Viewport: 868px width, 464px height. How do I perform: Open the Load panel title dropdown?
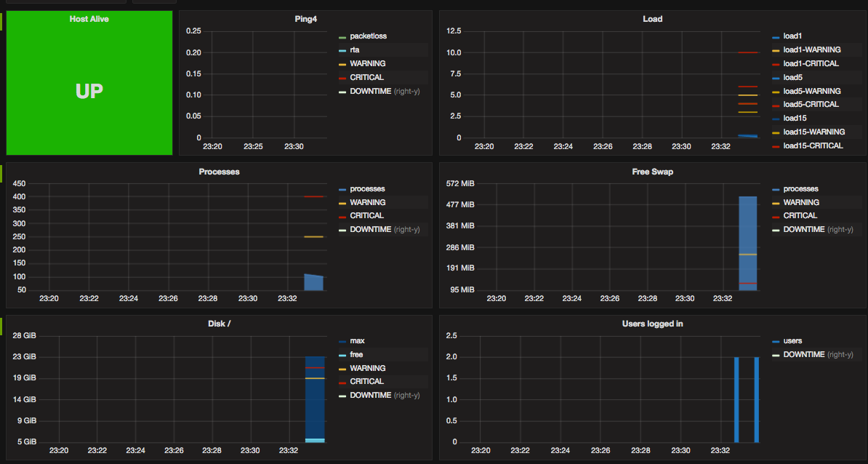652,19
